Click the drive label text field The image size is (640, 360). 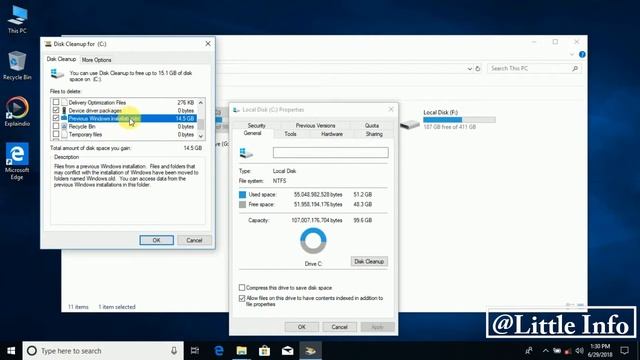[331, 153]
